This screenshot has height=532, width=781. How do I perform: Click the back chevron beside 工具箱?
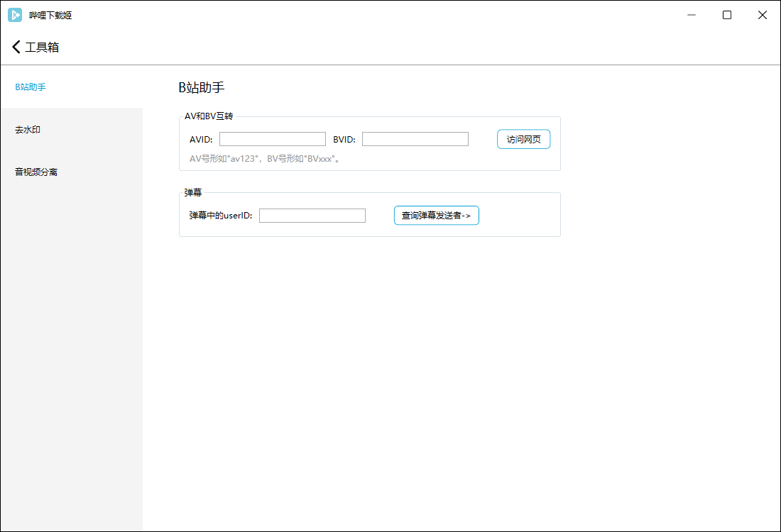point(16,47)
